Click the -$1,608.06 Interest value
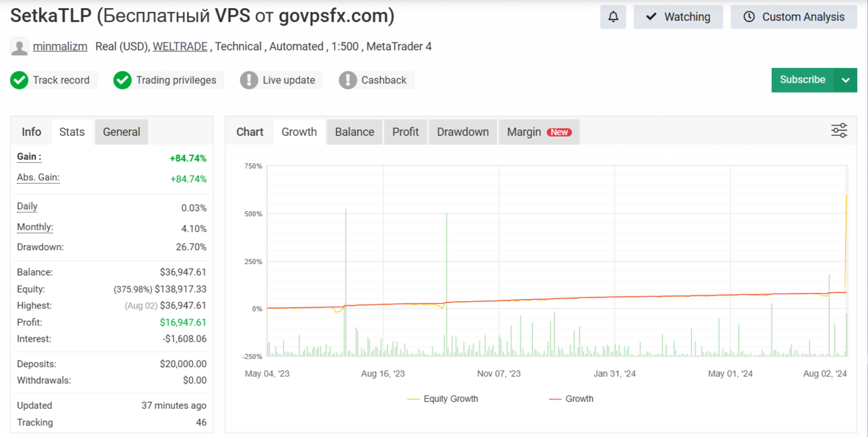The image size is (868, 437). [x=184, y=340]
